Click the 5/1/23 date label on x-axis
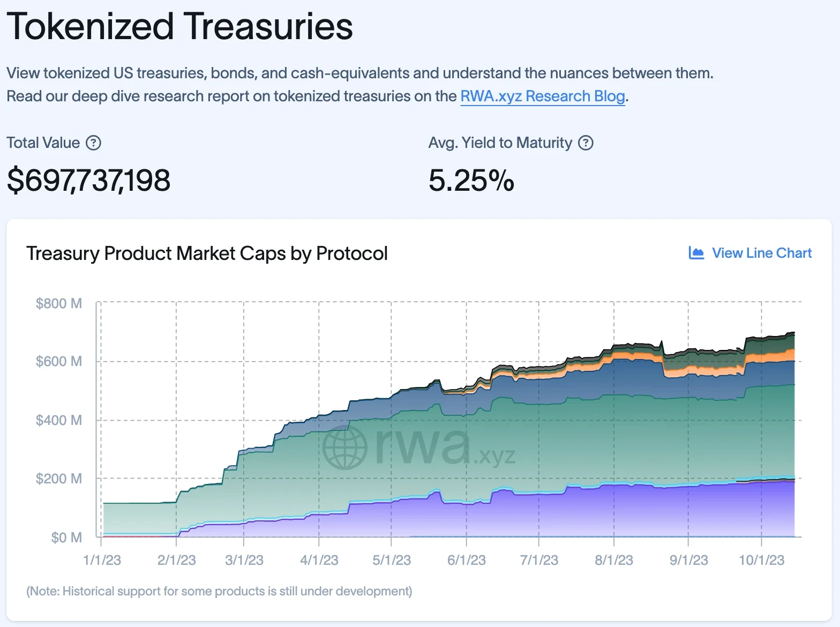Screen dimensions: 840x627 [392, 560]
